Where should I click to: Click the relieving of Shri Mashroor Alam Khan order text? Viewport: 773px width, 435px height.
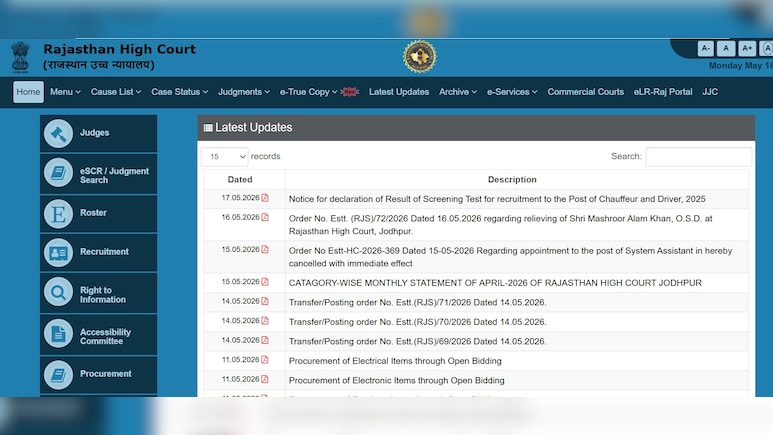500,224
